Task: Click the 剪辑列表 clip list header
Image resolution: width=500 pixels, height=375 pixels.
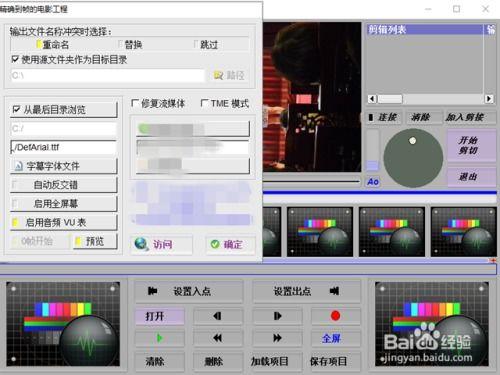Action: coord(425,30)
